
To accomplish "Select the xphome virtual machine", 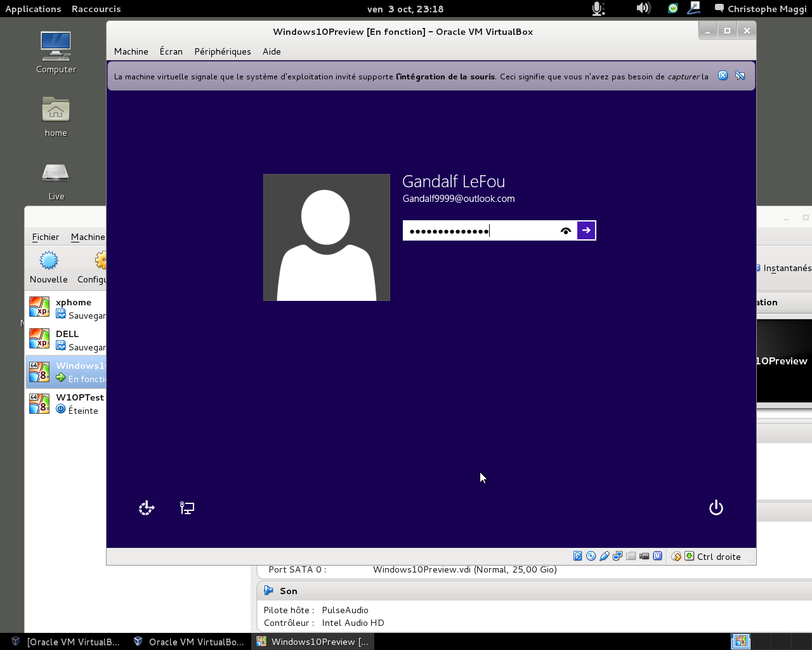I will 66,308.
